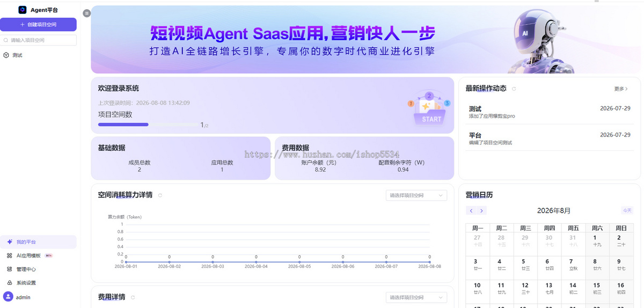
Task: Click the START illustration in welcome card
Action: coord(429,108)
